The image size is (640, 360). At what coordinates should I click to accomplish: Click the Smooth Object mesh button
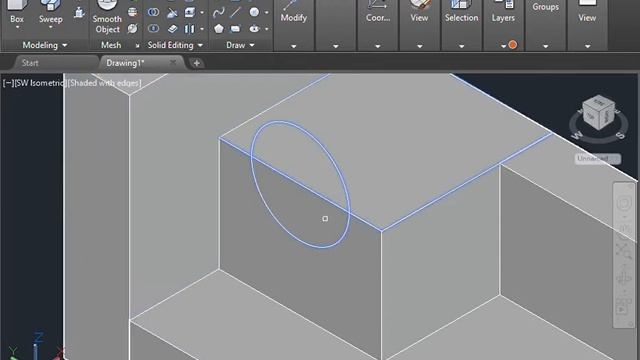pyautogui.click(x=107, y=16)
